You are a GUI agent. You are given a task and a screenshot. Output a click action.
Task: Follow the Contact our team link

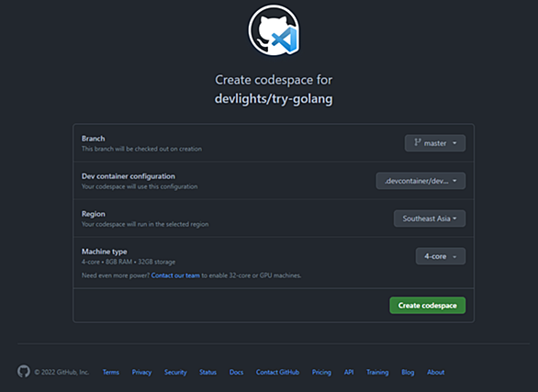pos(175,275)
